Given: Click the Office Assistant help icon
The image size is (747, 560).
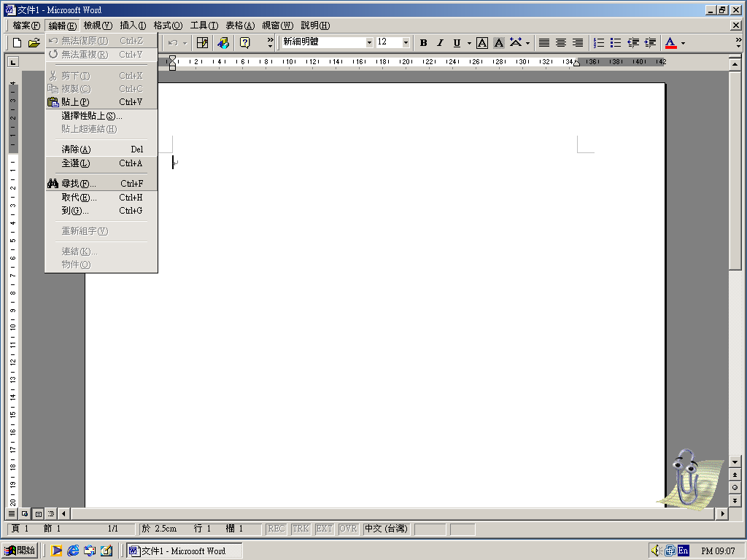Looking at the screenshot, I should [245, 43].
